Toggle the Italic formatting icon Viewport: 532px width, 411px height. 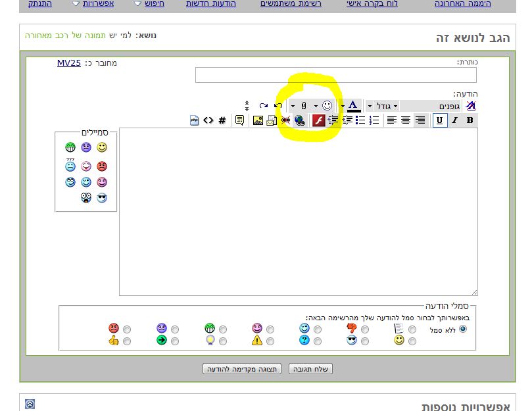pos(454,120)
